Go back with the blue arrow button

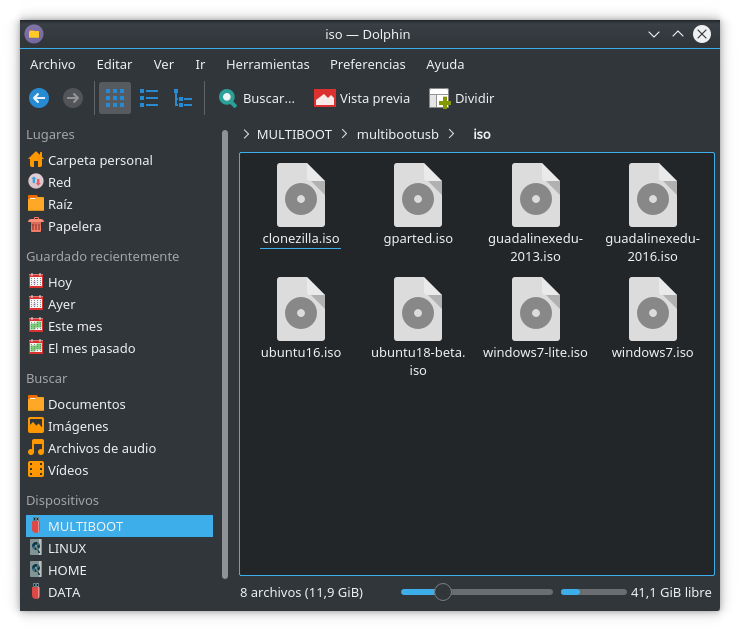pos(39,98)
